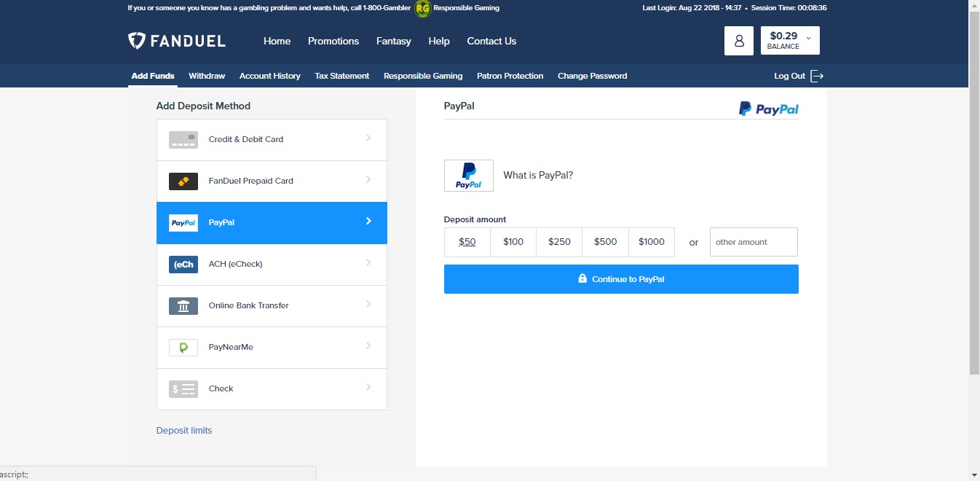
Task: Open Fantasy section
Action: 394,42
